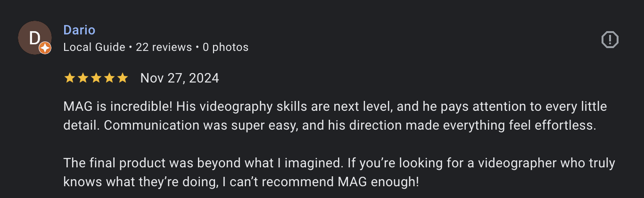This screenshot has width=644, height=198.
Task: Click Dario's round profile avatar
Action: pos(33,37)
